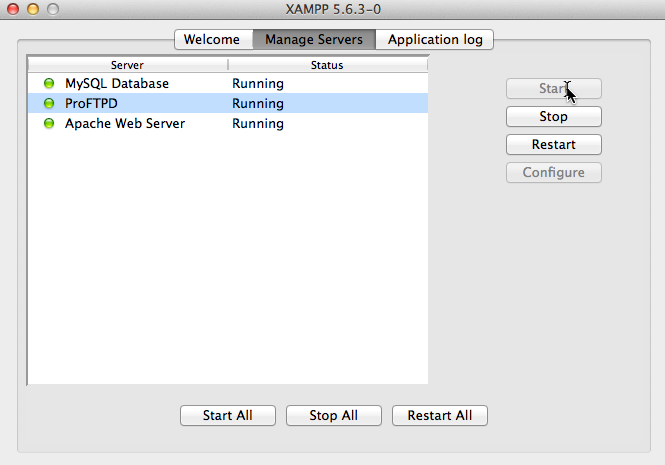665x465 pixels.
Task: Click the green status icon beside ProFTPD
Action: click(49, 103)
